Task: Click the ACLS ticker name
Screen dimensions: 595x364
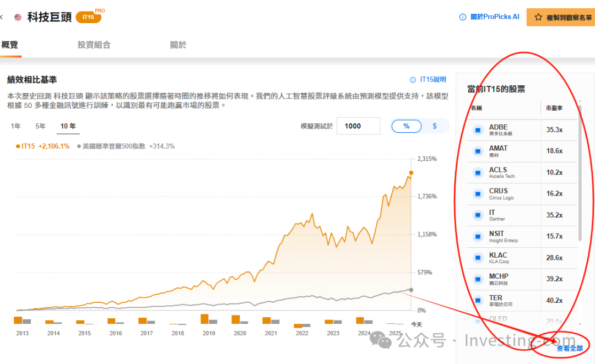Action: coord(498,170)
